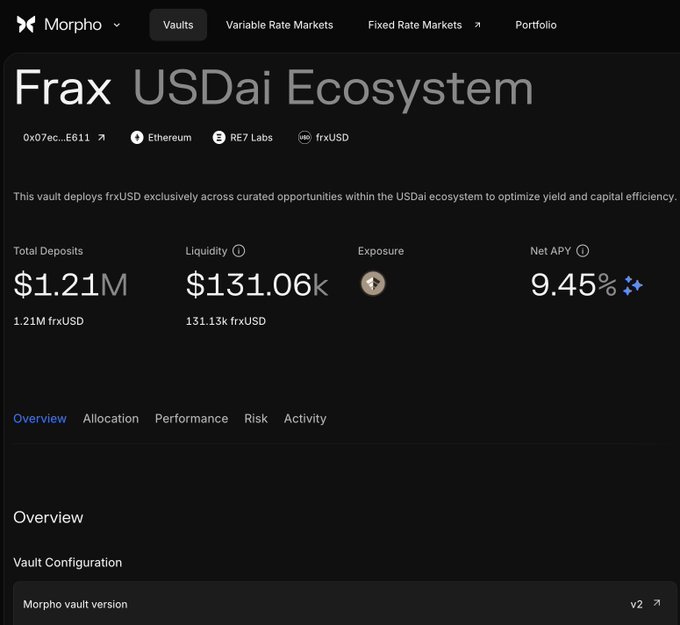Click the Fixed Rate Markets external arrow icon

pos(477,25)
